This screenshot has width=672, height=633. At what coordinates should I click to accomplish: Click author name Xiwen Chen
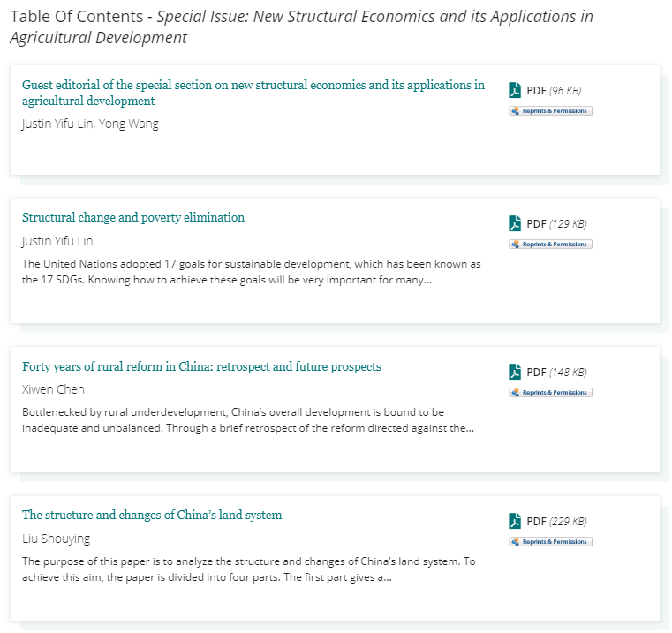54,389
